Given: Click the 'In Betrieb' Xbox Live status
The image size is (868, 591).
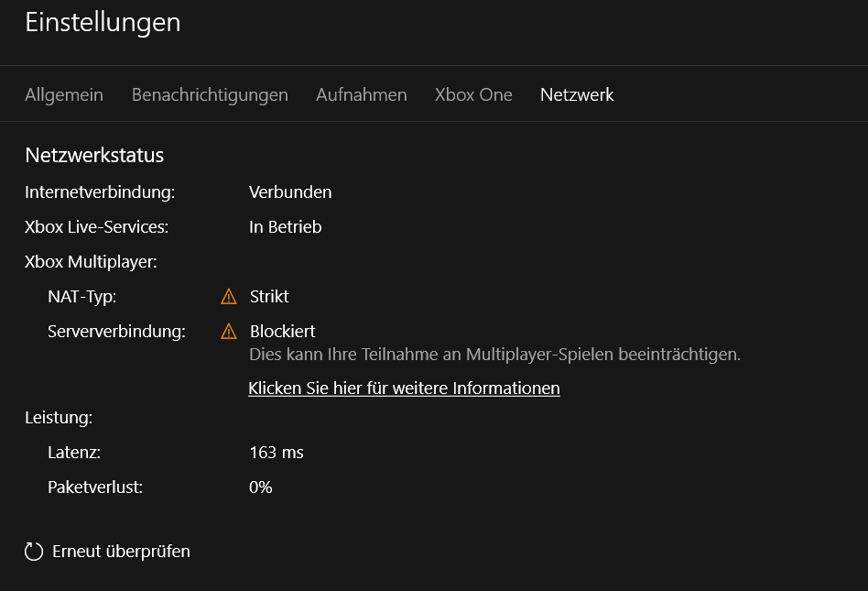Looking at the screenshot, I should 285,227.
